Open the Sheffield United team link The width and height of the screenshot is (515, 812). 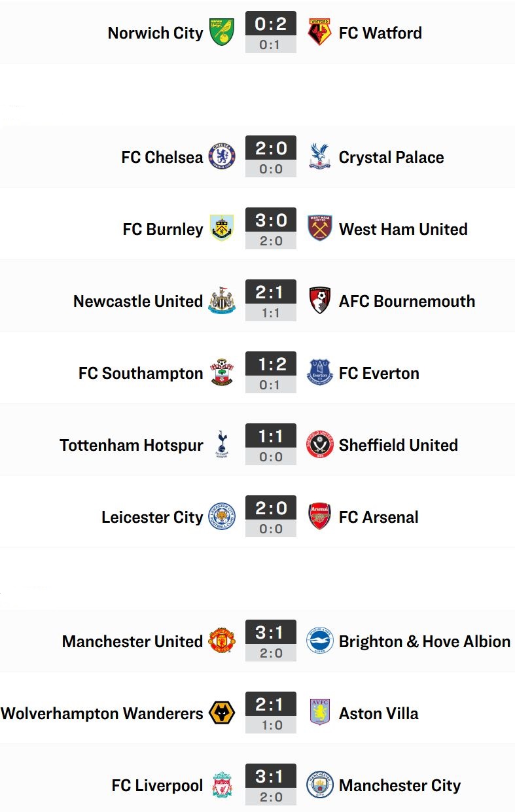398,445
